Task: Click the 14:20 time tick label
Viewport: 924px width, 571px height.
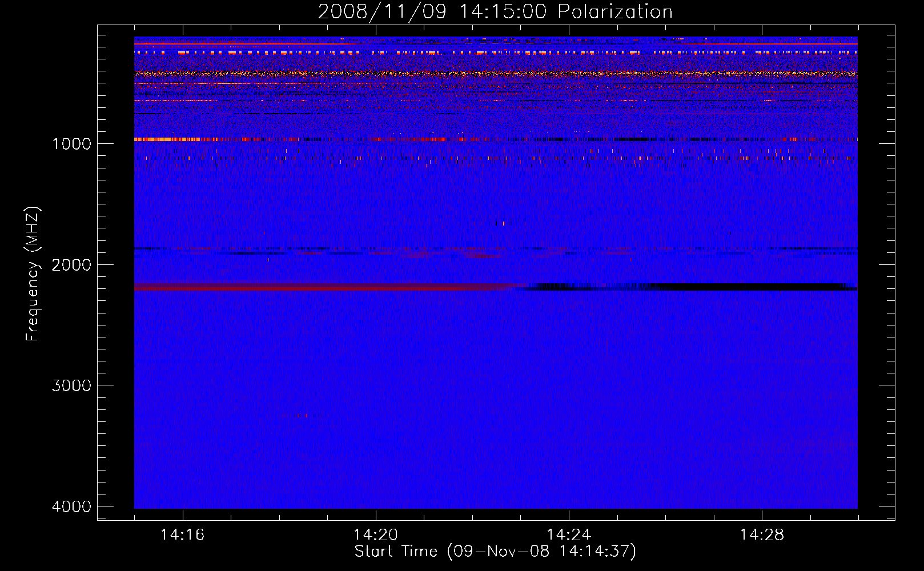Action: click(375, 534)
